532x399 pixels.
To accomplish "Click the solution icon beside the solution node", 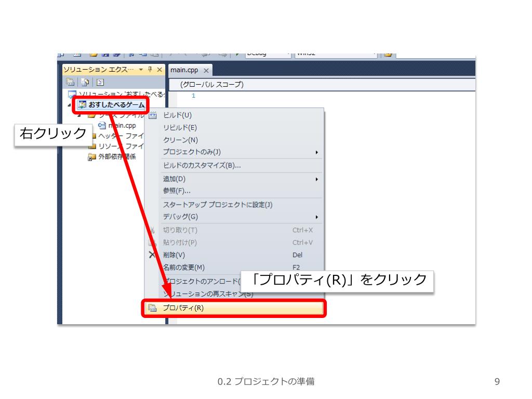I will click(x=72, y=94).
